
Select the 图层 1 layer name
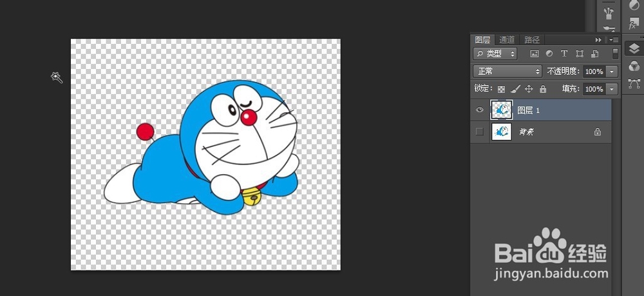pyautogui.click(x=528, y=110)
